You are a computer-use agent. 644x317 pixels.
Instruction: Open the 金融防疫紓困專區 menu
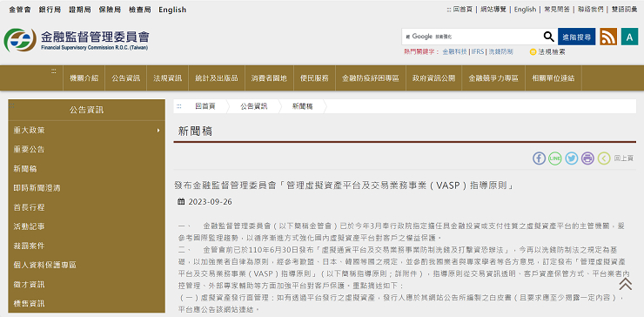pyautogui.click(x=371, y=78)
